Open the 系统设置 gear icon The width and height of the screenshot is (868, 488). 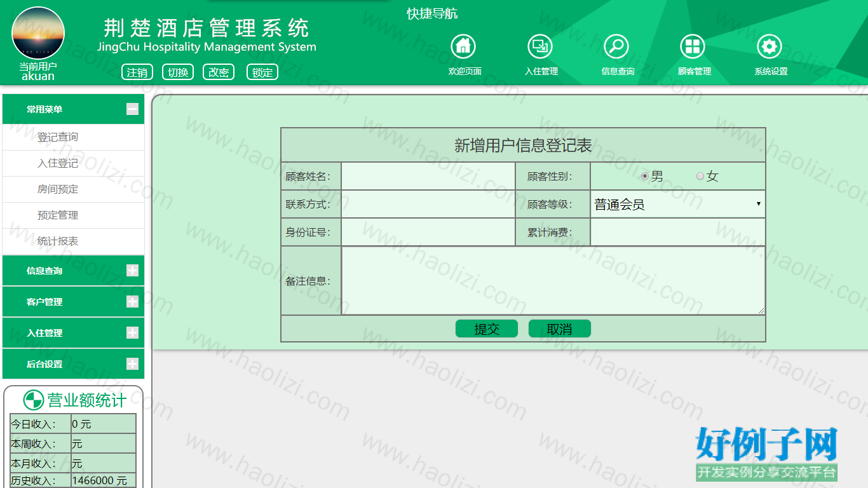point(770,46)
